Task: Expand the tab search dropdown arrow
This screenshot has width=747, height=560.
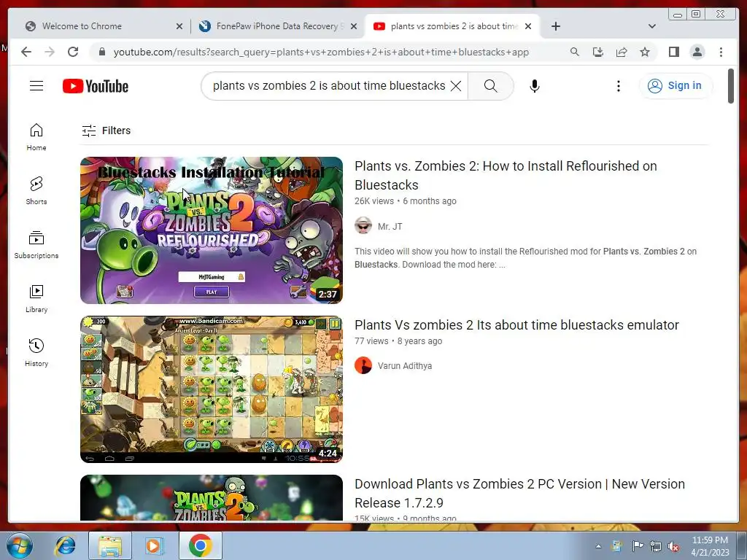Action: click(x=652, y=26)
